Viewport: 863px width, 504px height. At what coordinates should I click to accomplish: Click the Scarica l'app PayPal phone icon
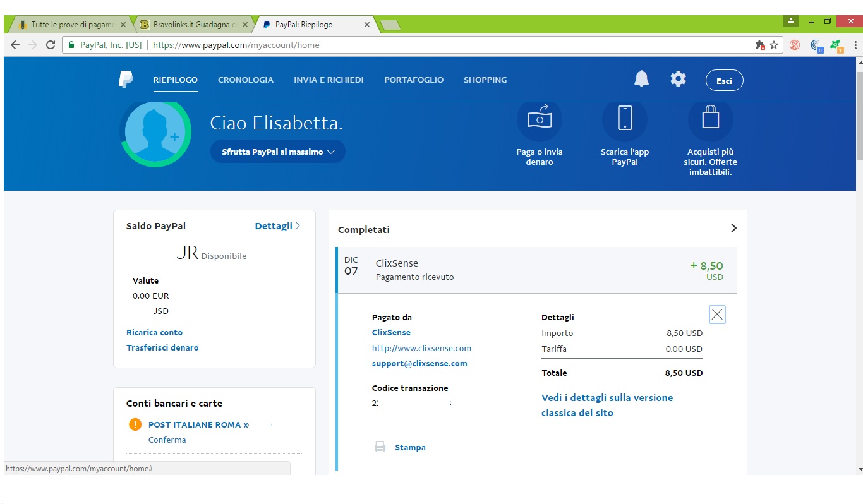tap(625, 119)
